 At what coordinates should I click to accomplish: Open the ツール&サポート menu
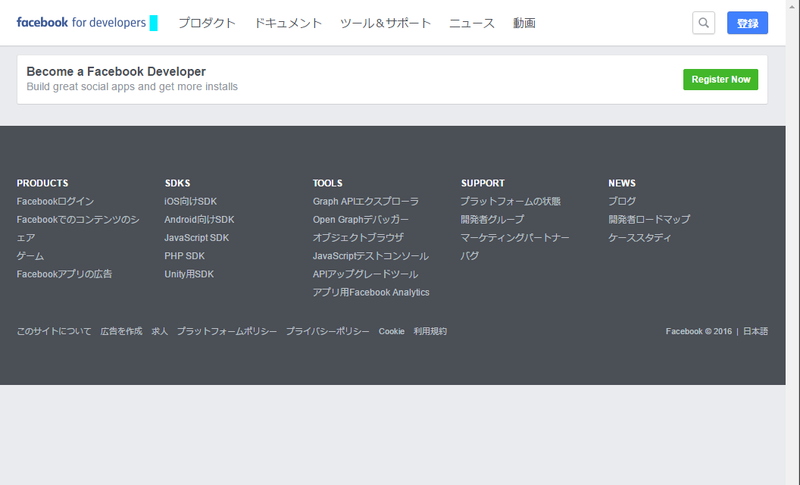(385, 23)
